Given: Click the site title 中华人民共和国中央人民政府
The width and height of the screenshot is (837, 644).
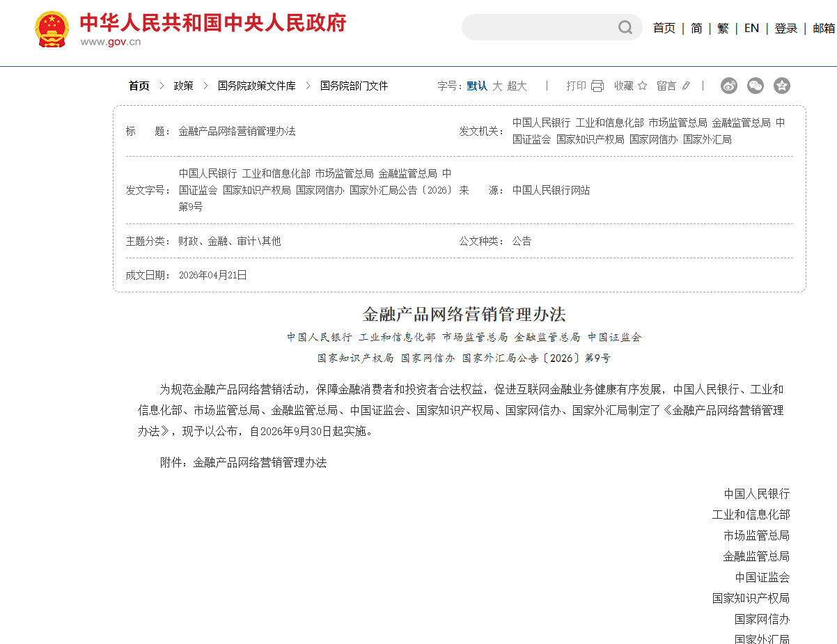Looking at the screenshot, I should (212, 22).
